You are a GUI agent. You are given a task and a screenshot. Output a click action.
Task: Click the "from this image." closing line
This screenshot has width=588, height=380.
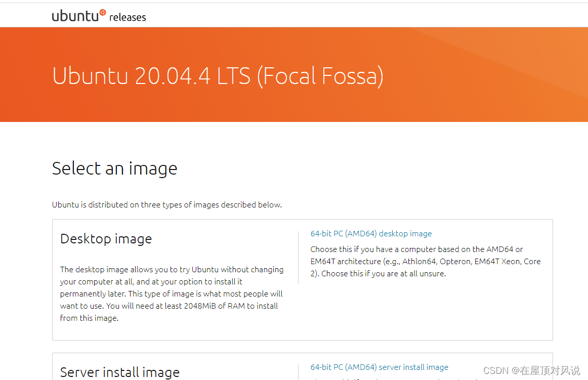(89, 318)
